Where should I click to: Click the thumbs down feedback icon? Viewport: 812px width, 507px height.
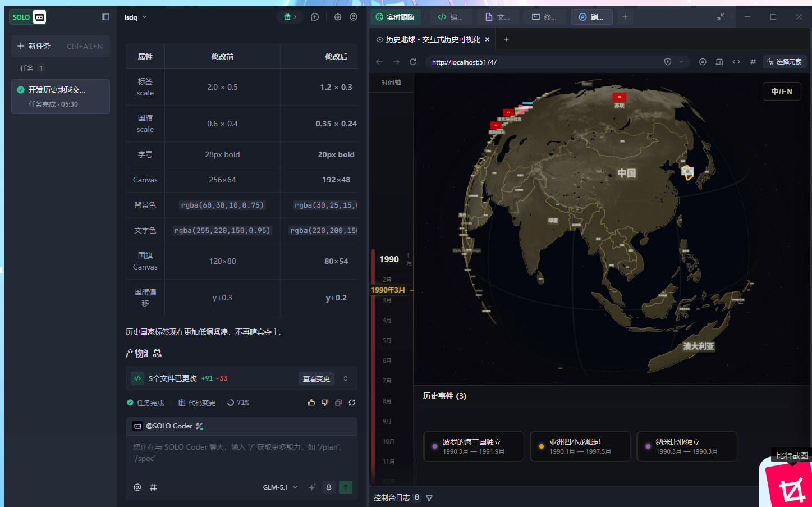pos(325,403)
